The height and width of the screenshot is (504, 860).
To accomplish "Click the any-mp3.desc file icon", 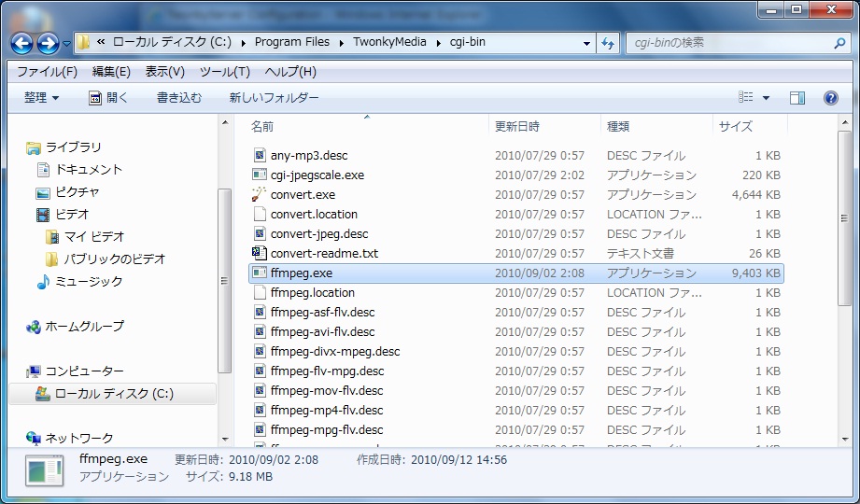I will click(260, 155).
